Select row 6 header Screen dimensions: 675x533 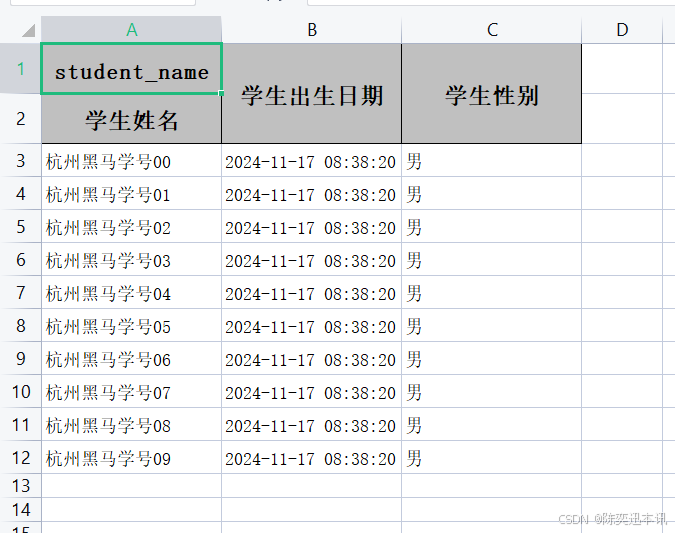(21, 260)
